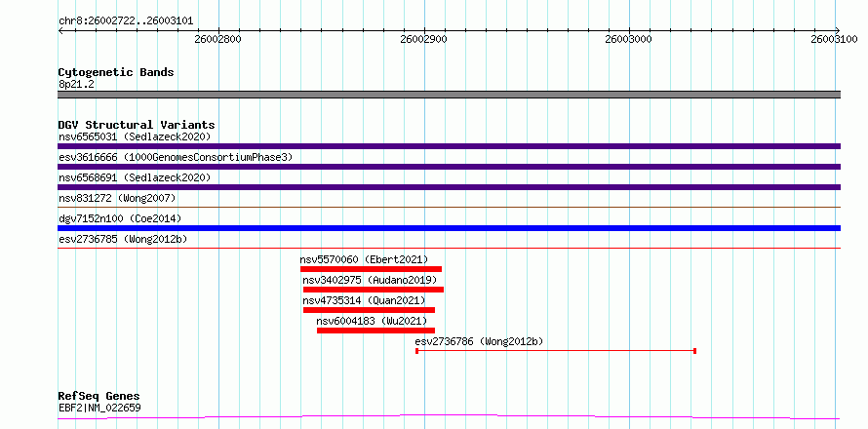868x429 pixels.
Task: Select the purple bar under nsv6565031
Action: [449, 146]
